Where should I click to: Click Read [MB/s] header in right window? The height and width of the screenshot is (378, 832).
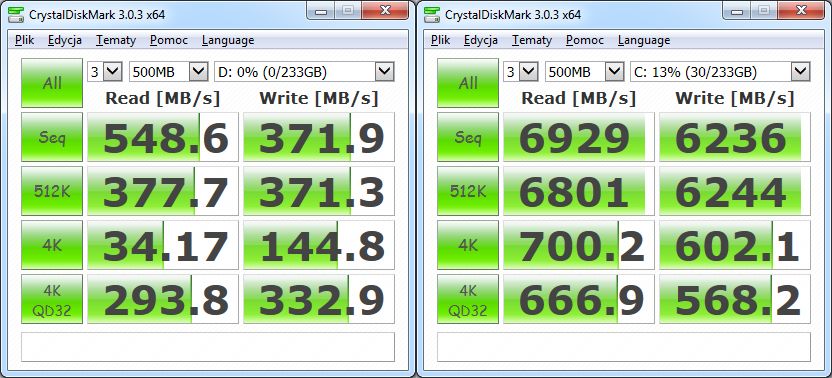(x=578, y=98)
